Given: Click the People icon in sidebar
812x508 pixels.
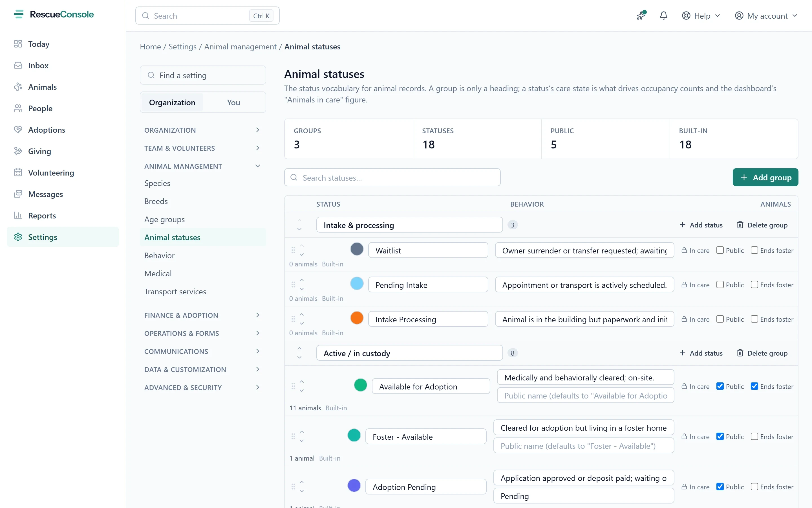Looking at the screenshot, I should (x=18, y=108).
